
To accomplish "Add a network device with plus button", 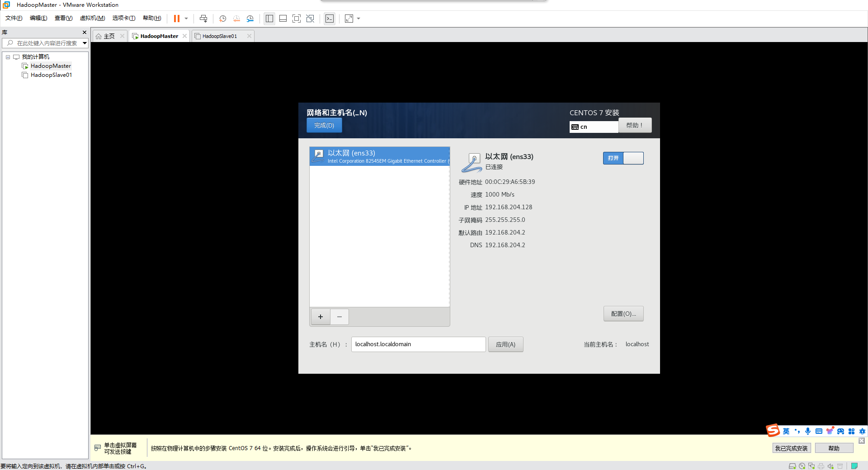I will [x=321, y=317].
